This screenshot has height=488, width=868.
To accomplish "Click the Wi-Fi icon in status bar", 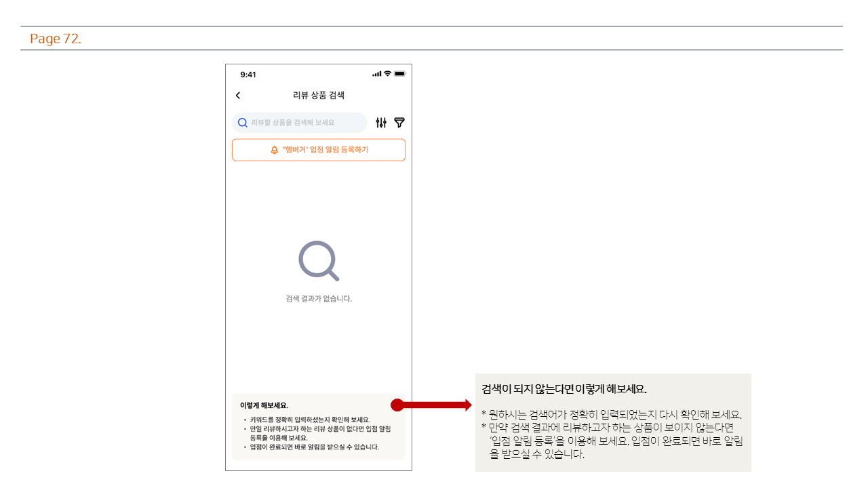I will (x=387, y=73).
